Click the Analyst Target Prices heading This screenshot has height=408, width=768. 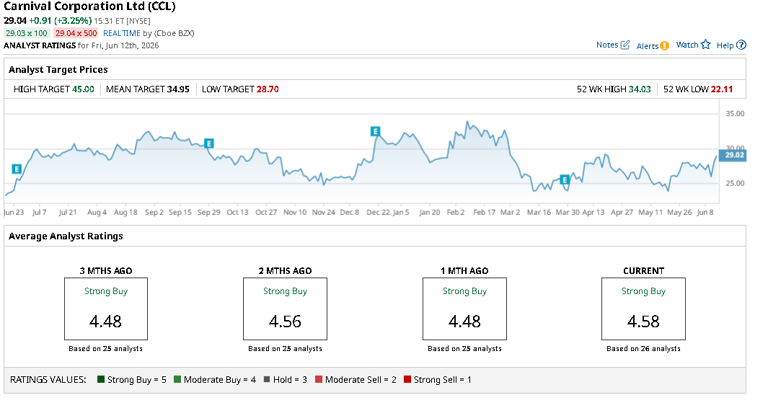[58, 70]
